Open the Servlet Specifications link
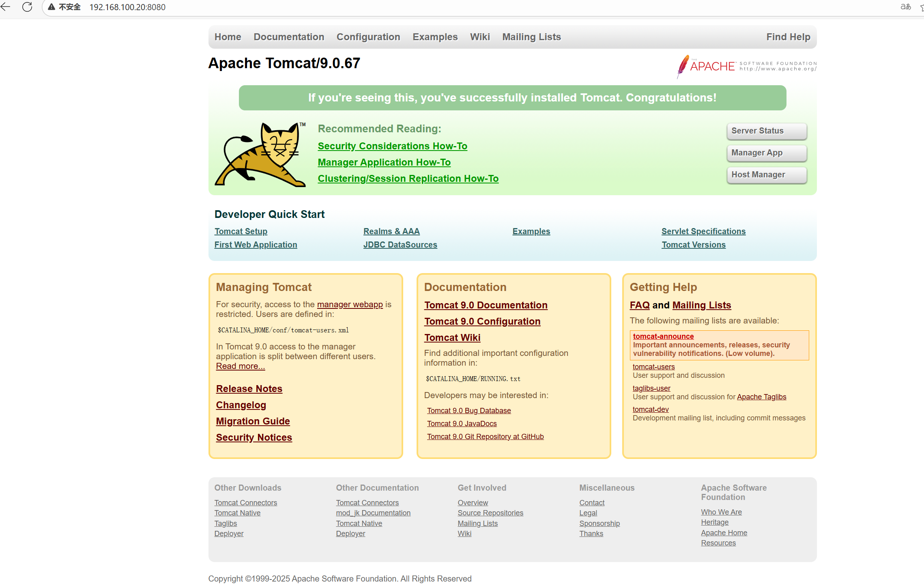Viewport: 924px width, 586px height. [703, 231]
